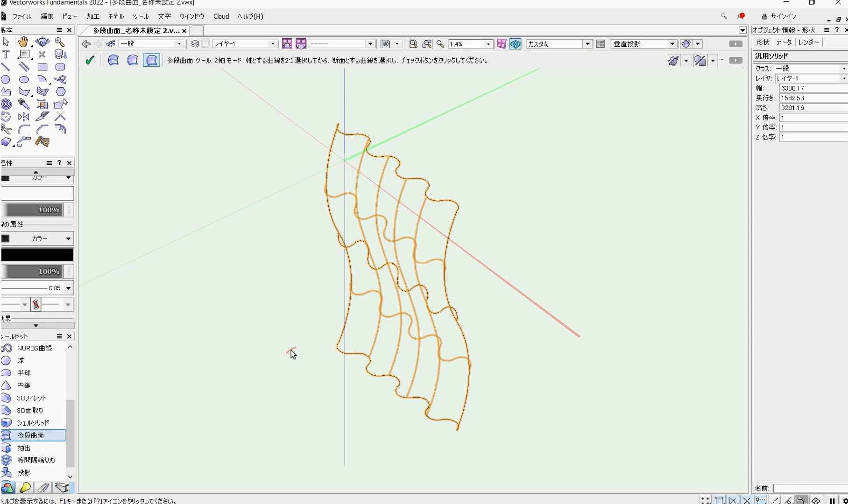Enable the second loft mode button

coord(133,60)
